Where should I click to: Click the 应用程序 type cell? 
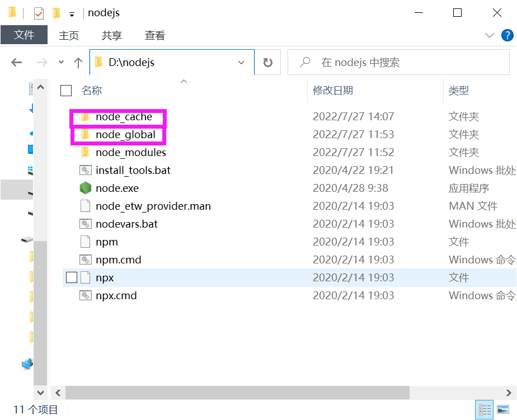click(468, 188)
